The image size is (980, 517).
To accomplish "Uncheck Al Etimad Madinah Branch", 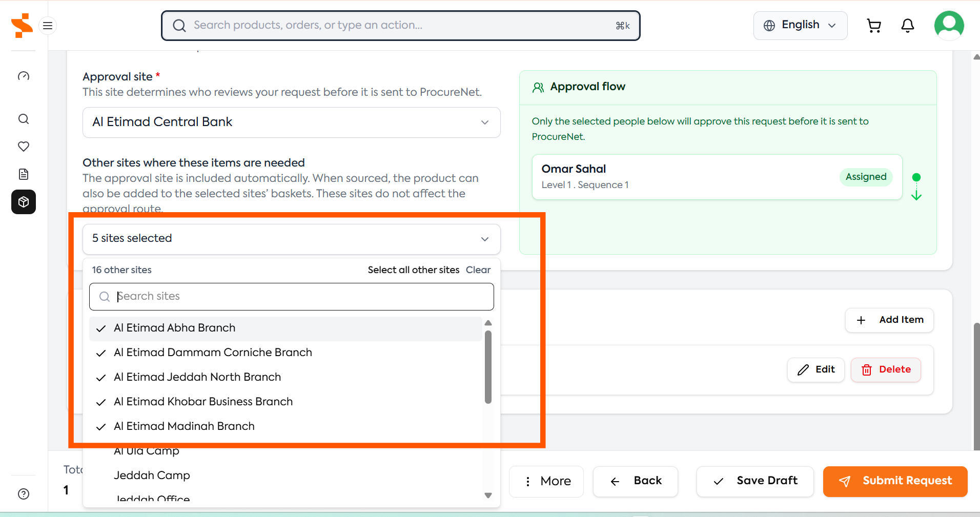I will point(285,427).
